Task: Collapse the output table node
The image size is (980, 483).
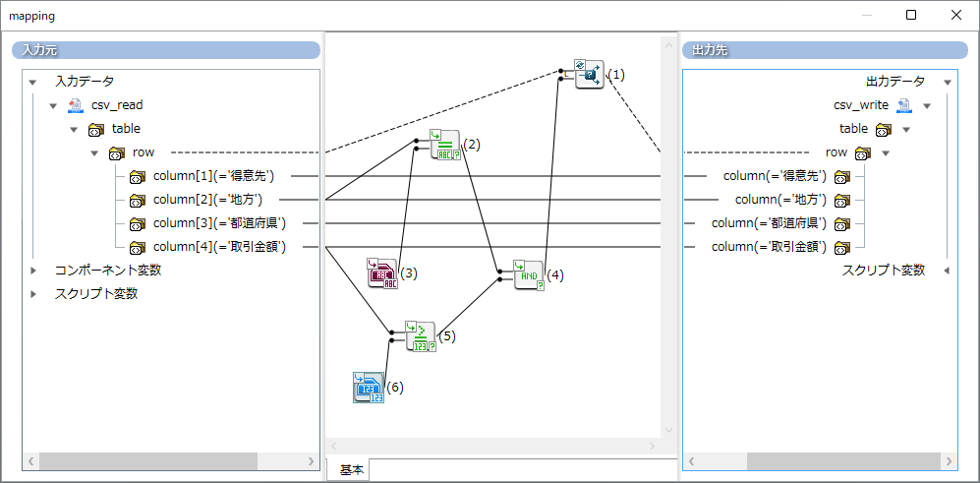Action: point(906,130)
